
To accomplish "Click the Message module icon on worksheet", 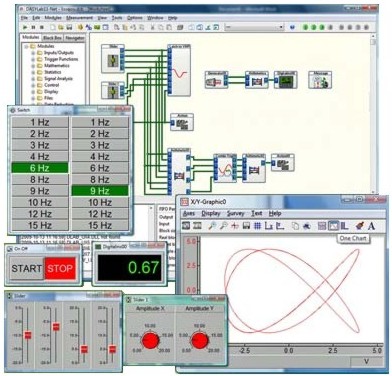I will (x=320, y=80).
